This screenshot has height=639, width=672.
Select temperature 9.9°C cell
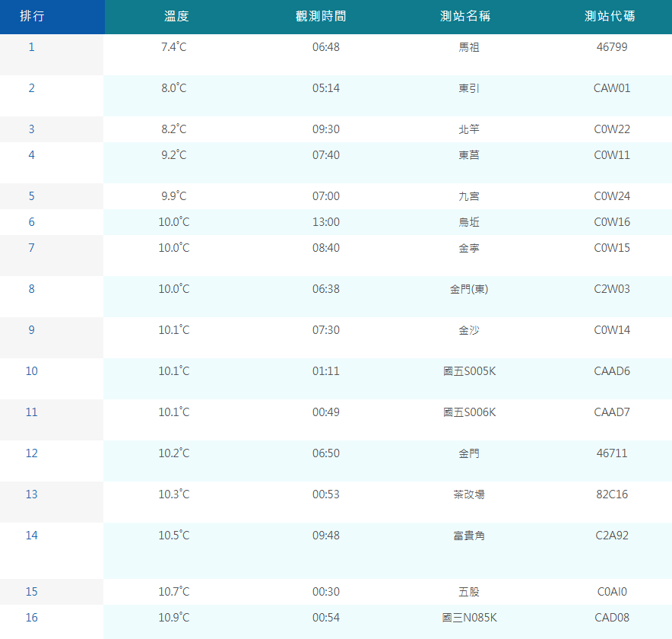point(174,196)
